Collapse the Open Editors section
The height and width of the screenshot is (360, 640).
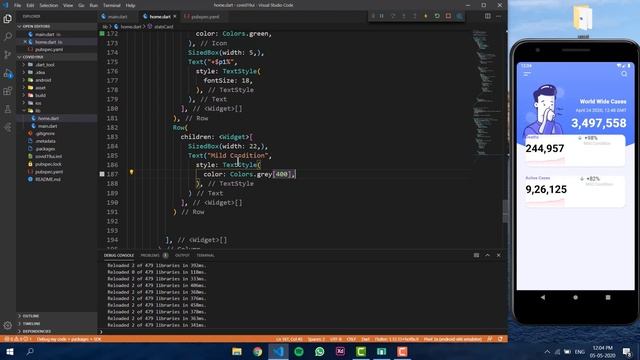pos(57,27)
